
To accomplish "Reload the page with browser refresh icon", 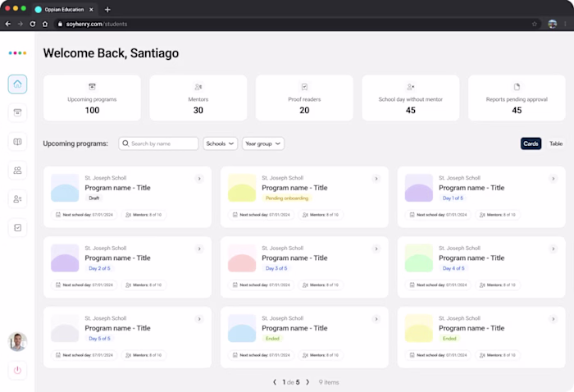I will [x=33, y=24].
